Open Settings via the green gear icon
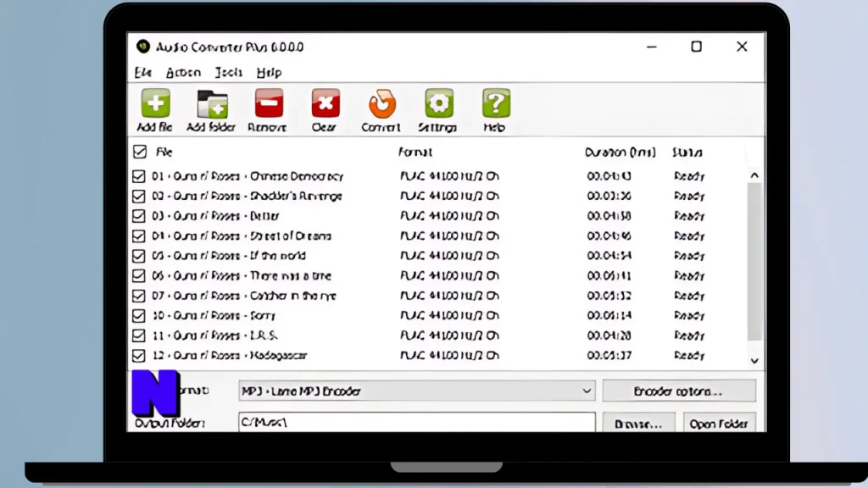868x488 pixels. click(439, 103)
